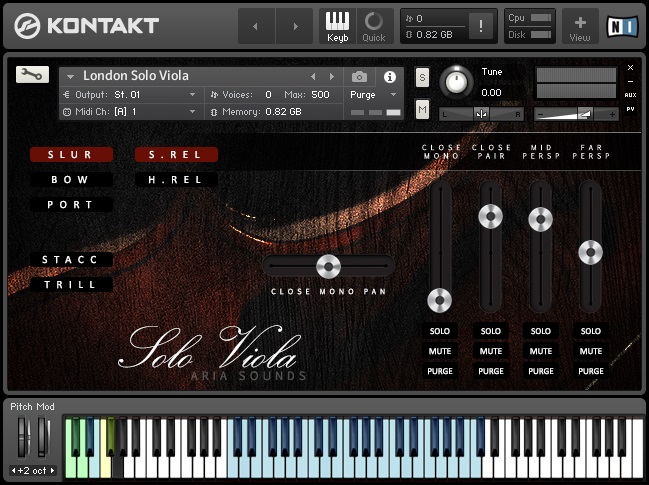
Task: Click the Tune knob
Action: [456, 82]
